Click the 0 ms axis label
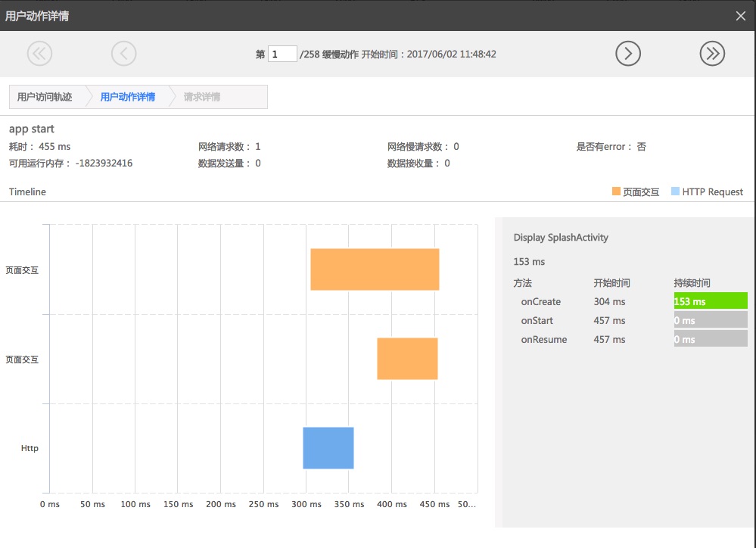Viewport: 756px width, 548px height. pos(50,504)
